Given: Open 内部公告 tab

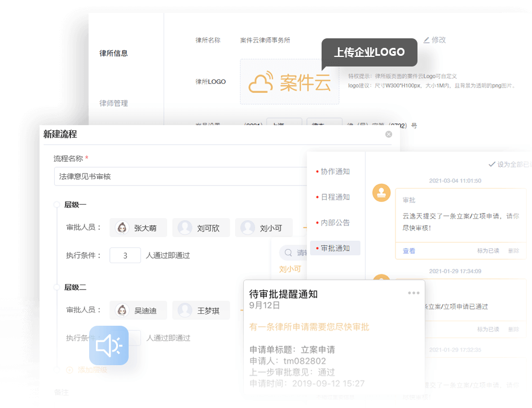Looking at the screenshot, I should (335, 223).
